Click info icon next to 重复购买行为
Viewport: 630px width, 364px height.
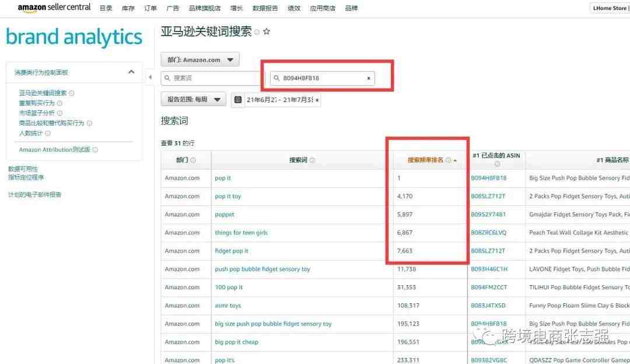tap(60, 103)
